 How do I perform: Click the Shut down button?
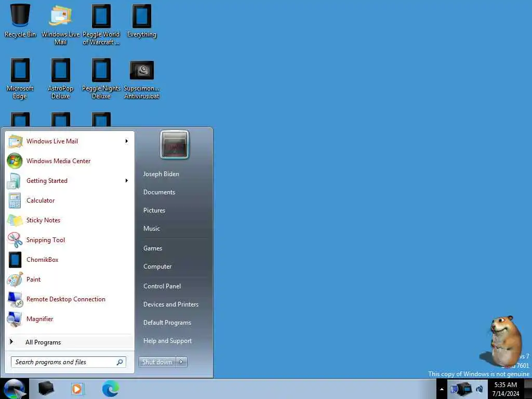pyautogui.click(x=157, y=362)
